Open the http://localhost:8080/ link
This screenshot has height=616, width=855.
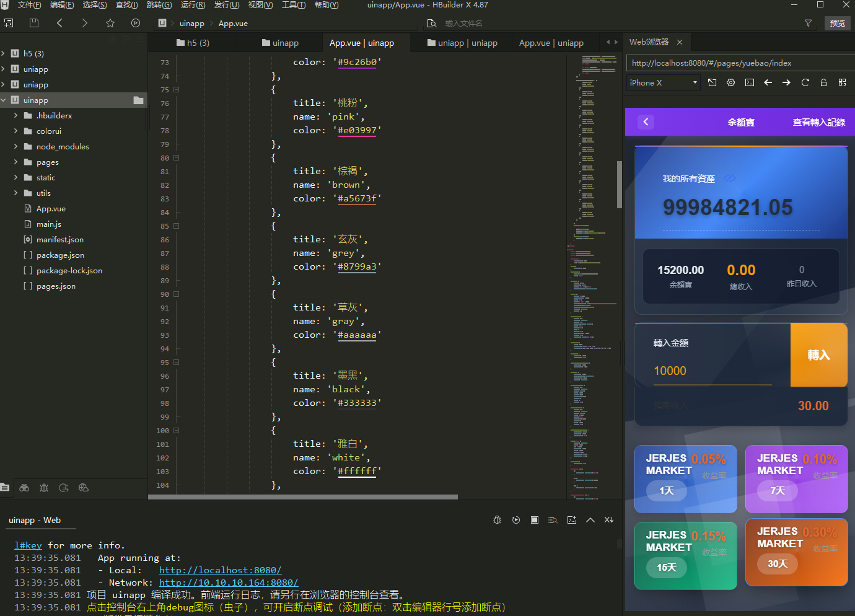pyautogui.click(x=220, y=570)
